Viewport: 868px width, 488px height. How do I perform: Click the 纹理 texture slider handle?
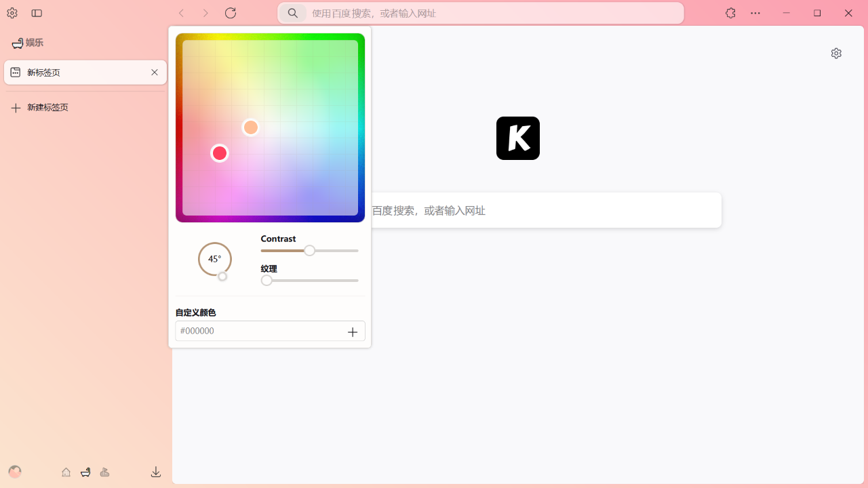click(267, 281)
